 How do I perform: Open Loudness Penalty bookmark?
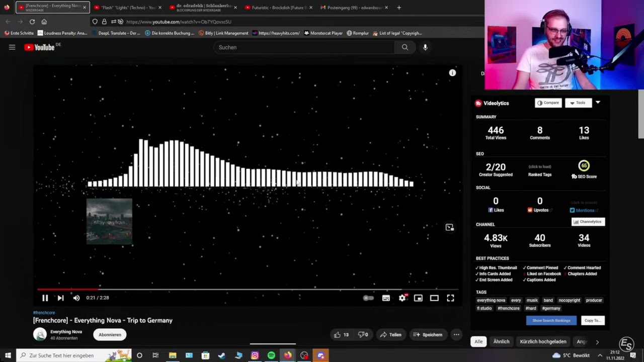tap(62, 33)
